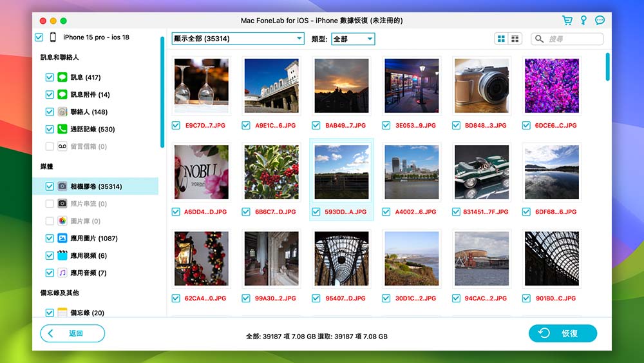Open the feedback chat bubble icon
Viewport: 644px width, 363px height.
click(600, 21)
